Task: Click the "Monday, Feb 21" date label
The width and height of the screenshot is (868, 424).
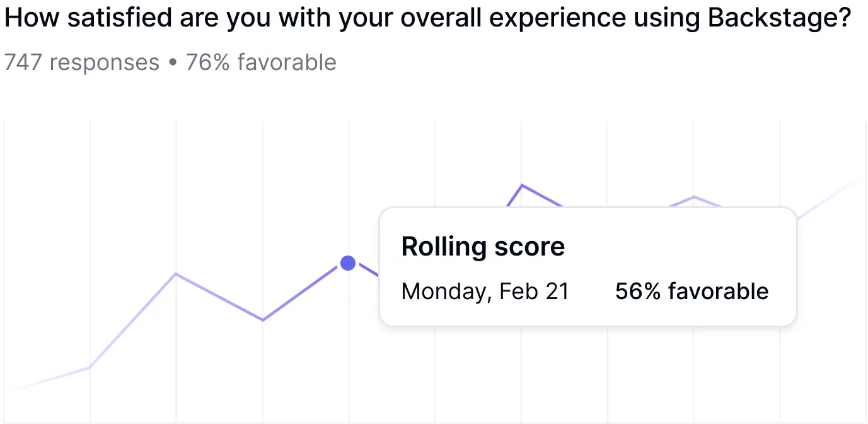Action: pyautogui.click(x=485, y=291)
